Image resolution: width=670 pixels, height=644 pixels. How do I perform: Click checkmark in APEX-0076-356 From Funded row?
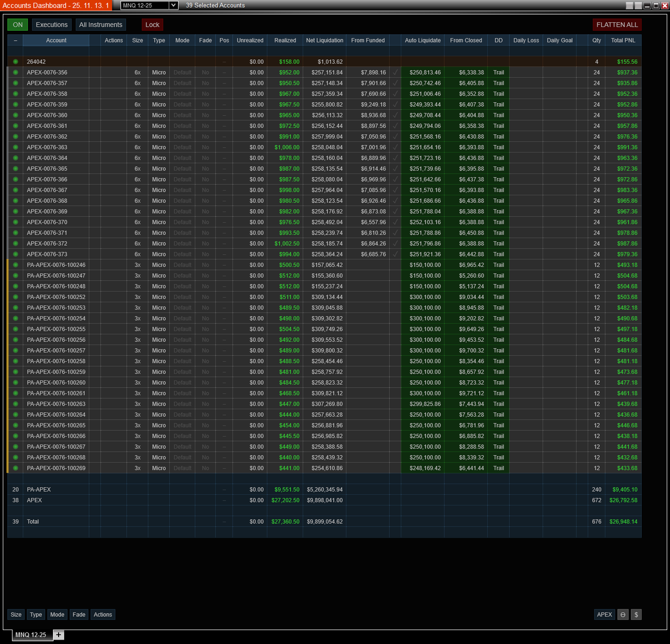pos(395,73)
